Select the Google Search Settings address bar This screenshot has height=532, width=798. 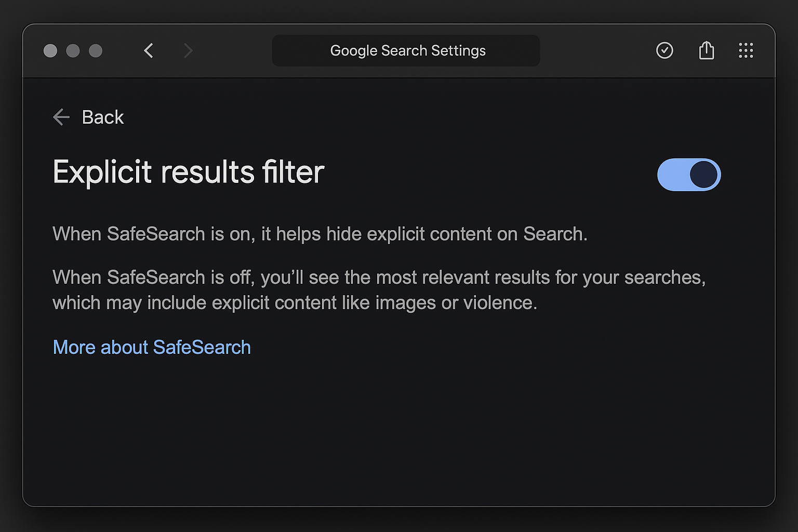pos(406,50)
